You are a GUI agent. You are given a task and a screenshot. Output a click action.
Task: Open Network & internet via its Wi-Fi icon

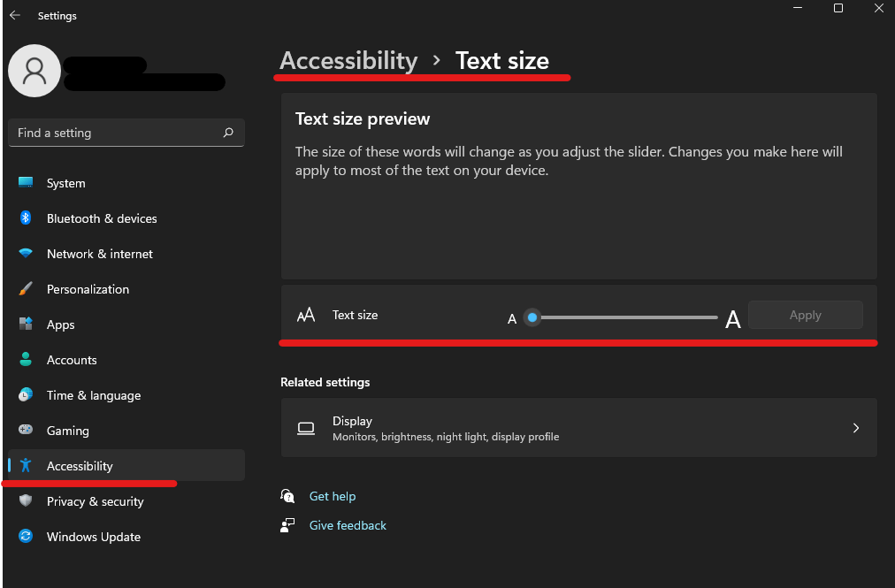[x=27, y=254]
